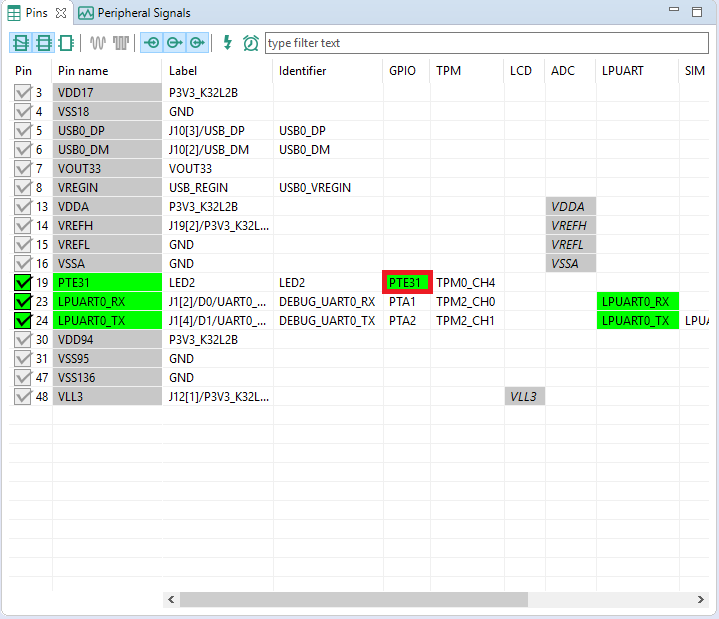Uncheck the checkbox for pin 19 PTE31
The width and height of the screenshot is (719, 619).
click(23, 282)
